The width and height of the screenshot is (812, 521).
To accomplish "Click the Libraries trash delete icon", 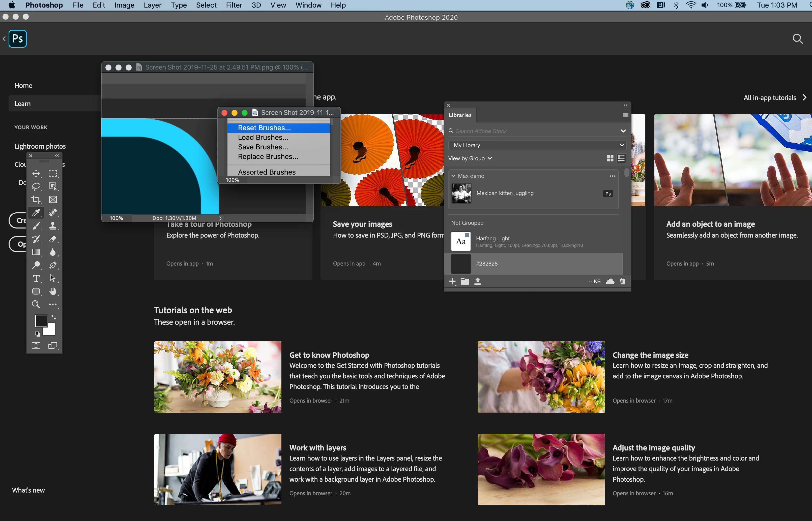I will pos(622,281).
